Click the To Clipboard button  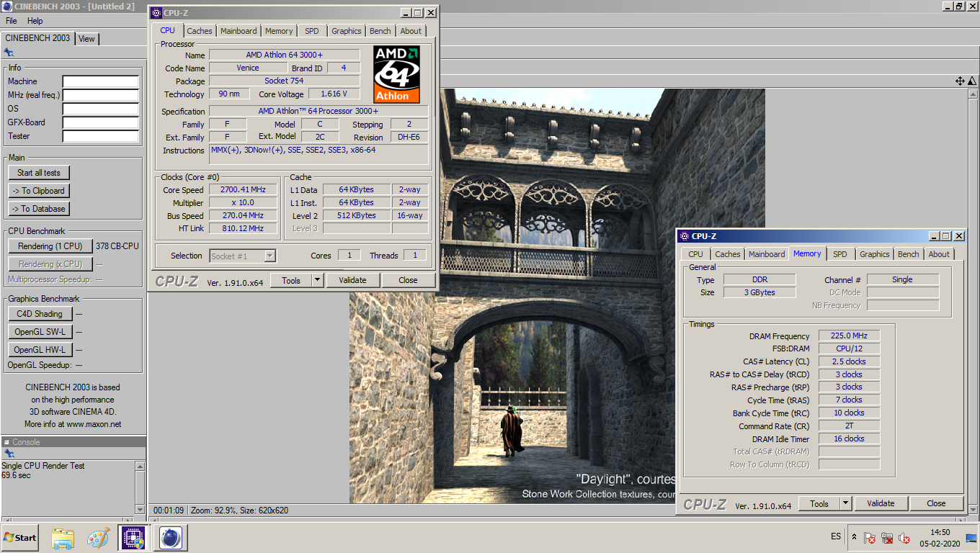click(39, 191)
